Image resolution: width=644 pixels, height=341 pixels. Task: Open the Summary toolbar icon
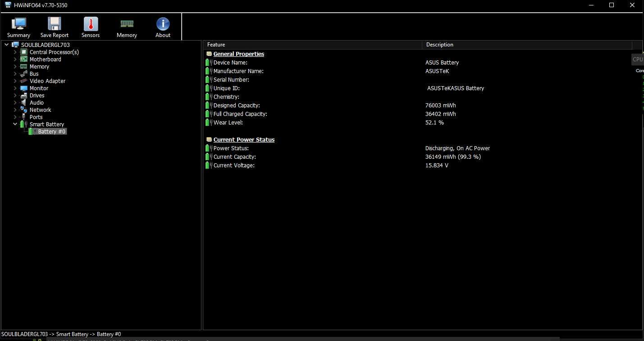[18, 24]
